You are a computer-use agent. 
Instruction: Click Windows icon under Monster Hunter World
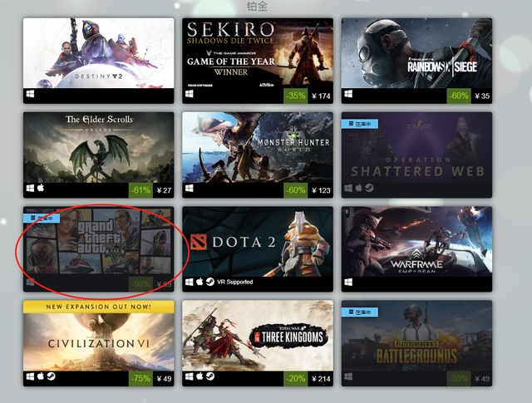tap(190, 188)
